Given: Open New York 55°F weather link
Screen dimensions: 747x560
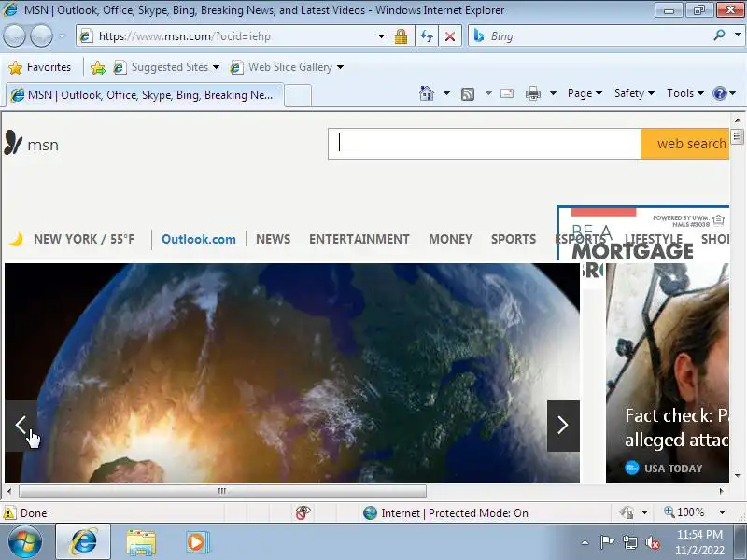Looking at the screenshot, I should point(84,239).
